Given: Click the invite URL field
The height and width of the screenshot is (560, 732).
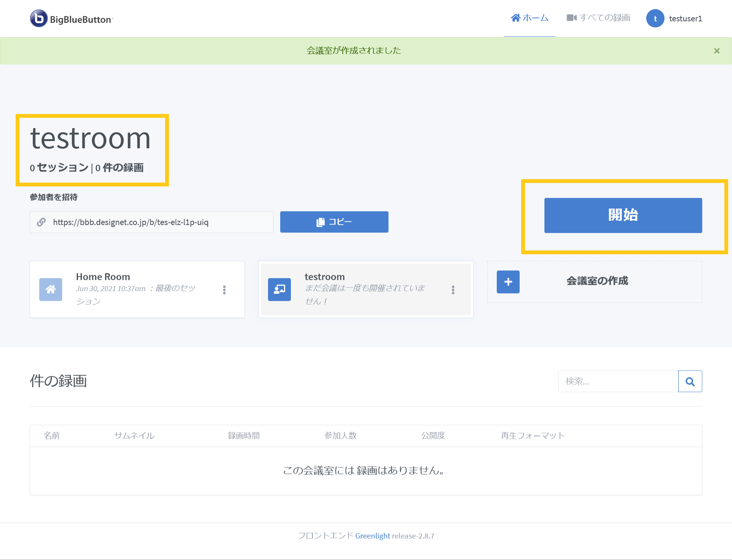Looking at the screenshot, I should 151,222.
